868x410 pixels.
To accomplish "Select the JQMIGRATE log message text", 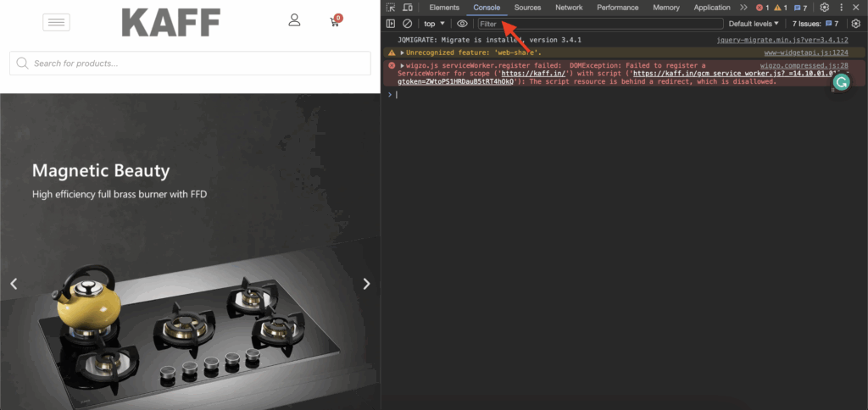I will tap(489, 40).
